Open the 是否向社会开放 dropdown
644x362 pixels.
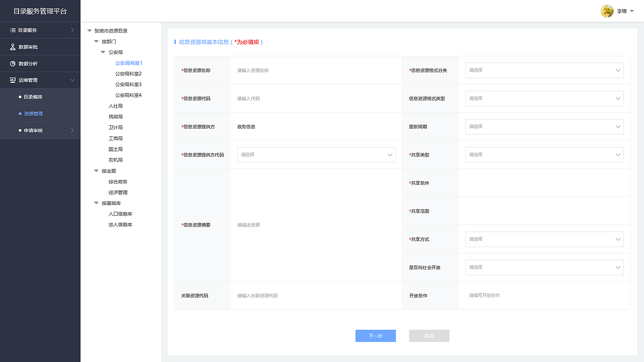click(x=544, y=267)
